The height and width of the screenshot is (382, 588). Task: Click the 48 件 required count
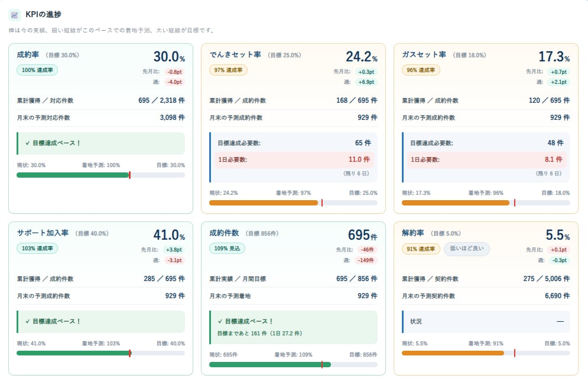[x=555, y=143]
